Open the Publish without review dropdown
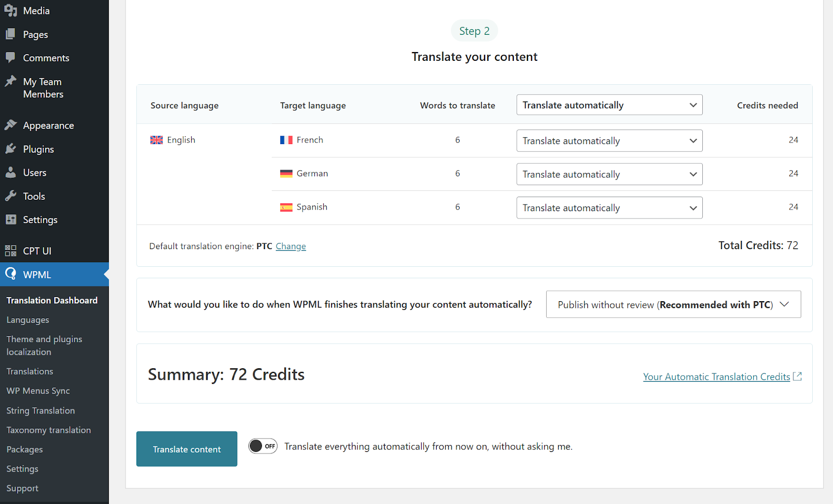Viewport: 833px width, 504px height. 673,305
